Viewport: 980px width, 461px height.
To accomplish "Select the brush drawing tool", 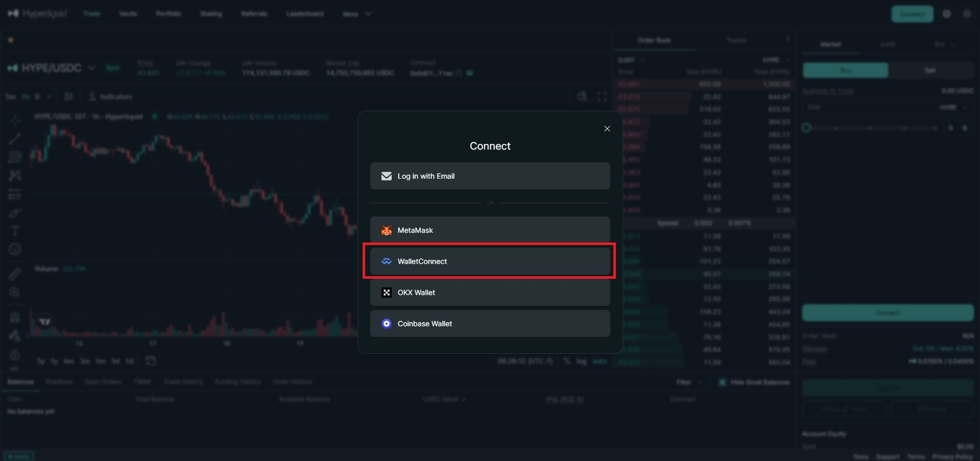I will (x=15, y=212).
